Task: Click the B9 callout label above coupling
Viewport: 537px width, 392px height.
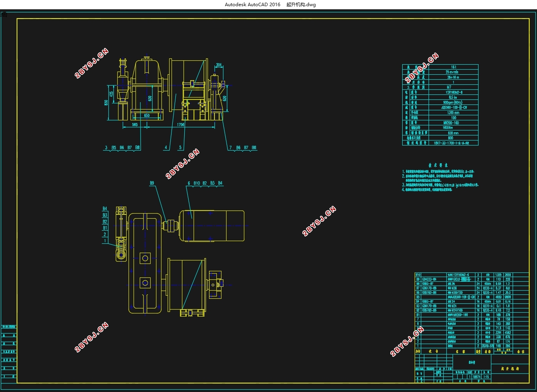Action: point(152,183)
